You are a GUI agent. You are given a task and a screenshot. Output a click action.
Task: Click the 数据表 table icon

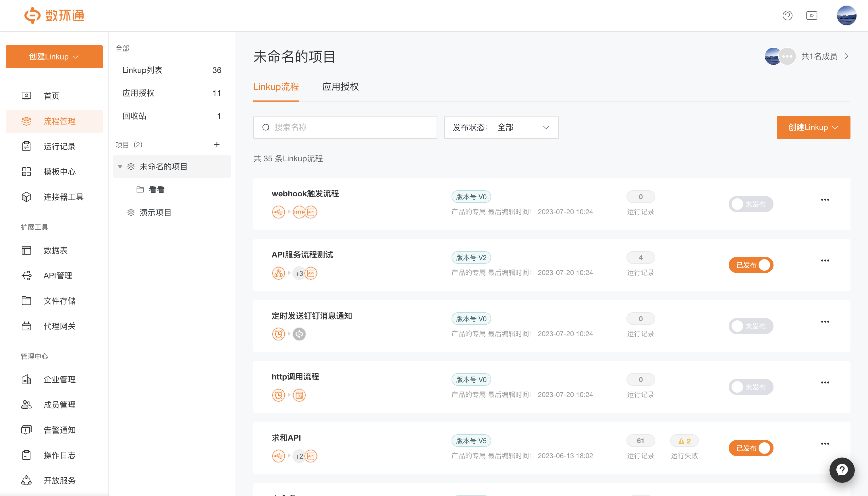tap(26, 250)
